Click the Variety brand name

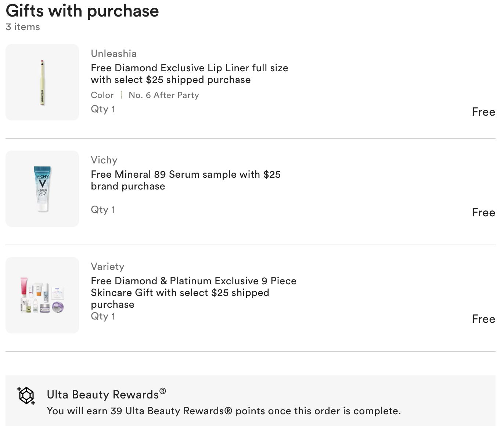coord(107,267)
